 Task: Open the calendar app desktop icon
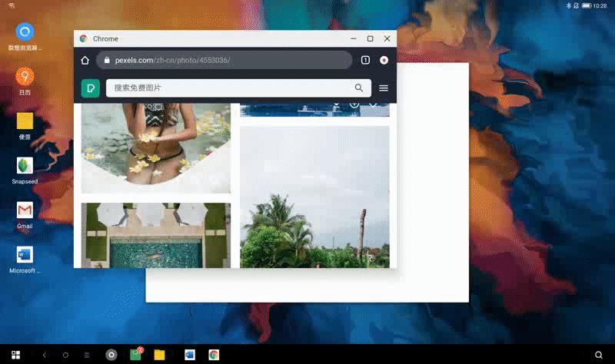[x=25, y=77]
